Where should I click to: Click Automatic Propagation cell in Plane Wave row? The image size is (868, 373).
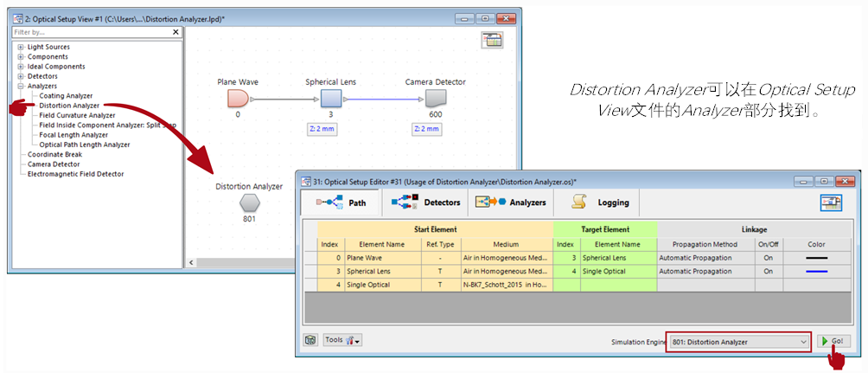[x=705, y=258]
